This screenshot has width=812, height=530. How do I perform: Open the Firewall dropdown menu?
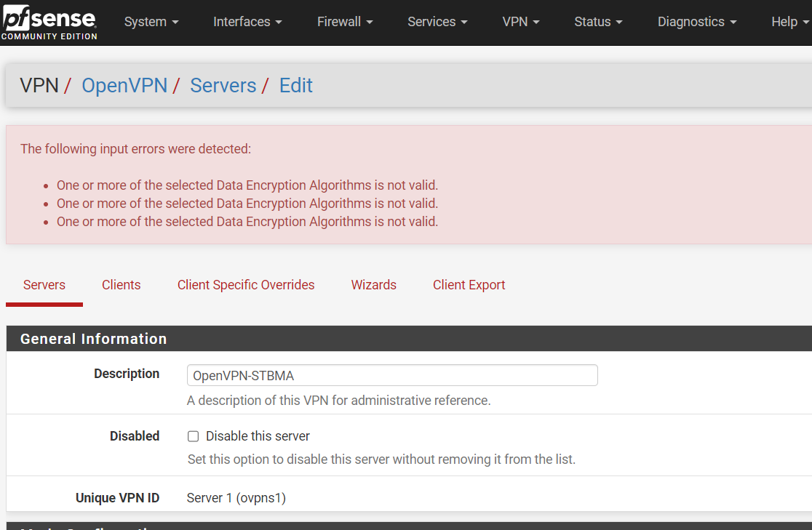(345, 22)
